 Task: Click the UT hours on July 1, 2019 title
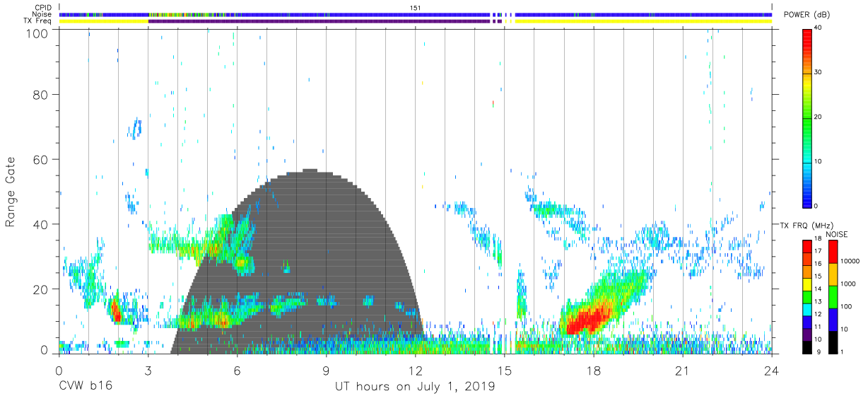[x=415, y=387]
